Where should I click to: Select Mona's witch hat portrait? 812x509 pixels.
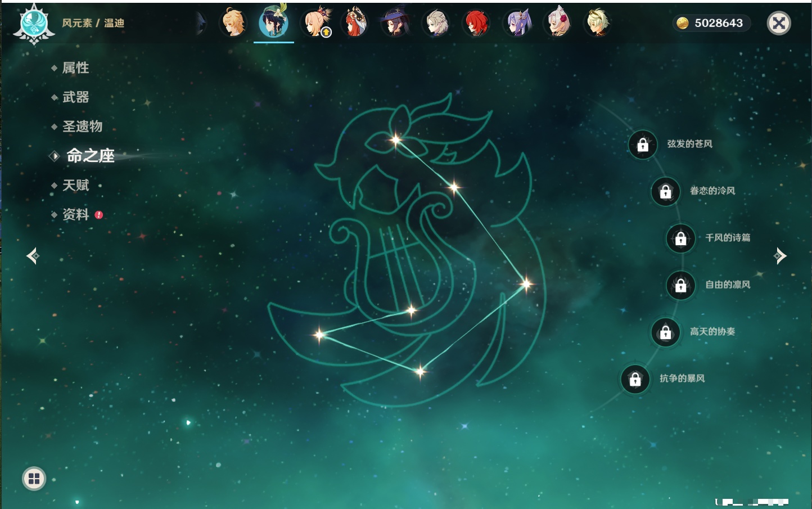[396, 23]
